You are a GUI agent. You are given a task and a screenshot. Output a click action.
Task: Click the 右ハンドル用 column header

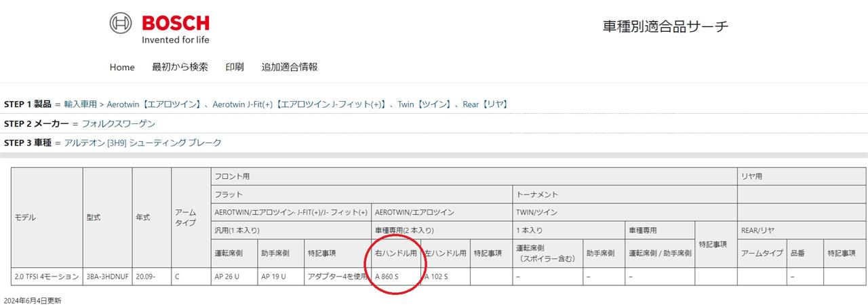396,253
